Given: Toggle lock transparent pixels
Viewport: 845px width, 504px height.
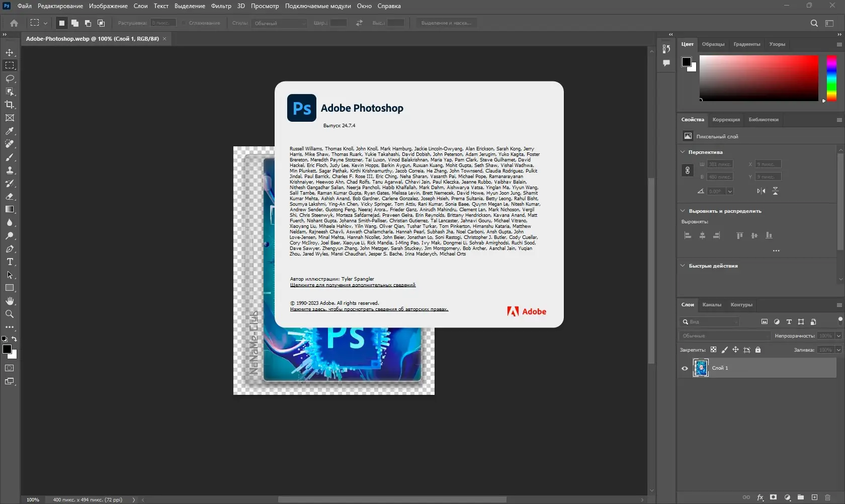Looking at the screenshot, I should (x=713, y=350).
